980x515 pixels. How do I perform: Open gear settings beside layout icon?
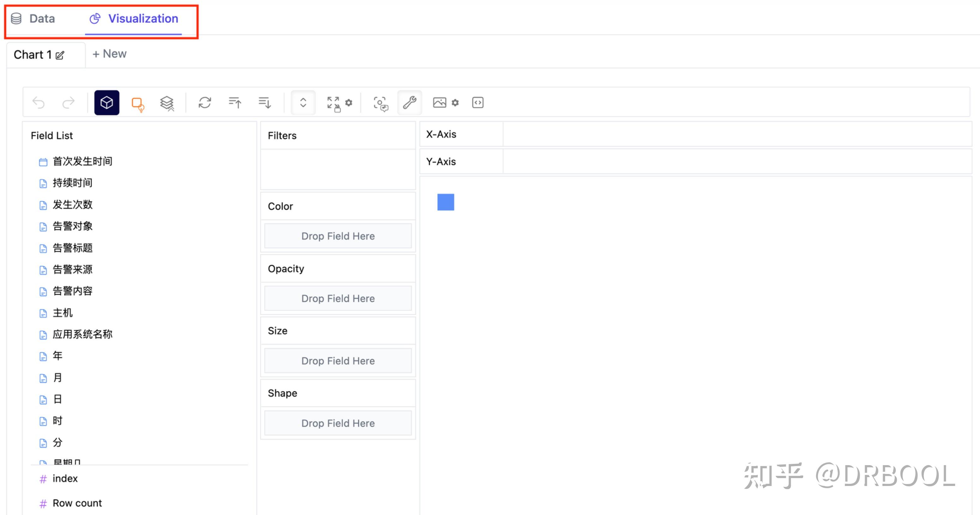(x=349, y=103)
